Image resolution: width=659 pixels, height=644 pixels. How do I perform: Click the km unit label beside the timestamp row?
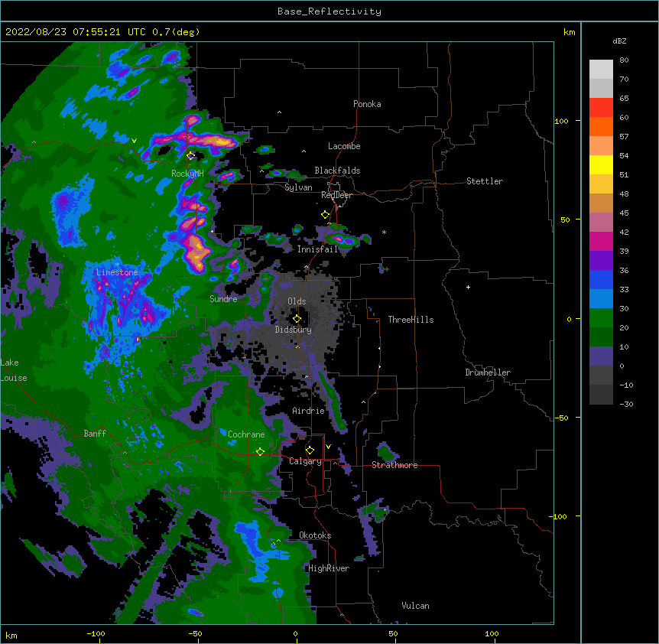pyautogui.click(x=570, y=32)
